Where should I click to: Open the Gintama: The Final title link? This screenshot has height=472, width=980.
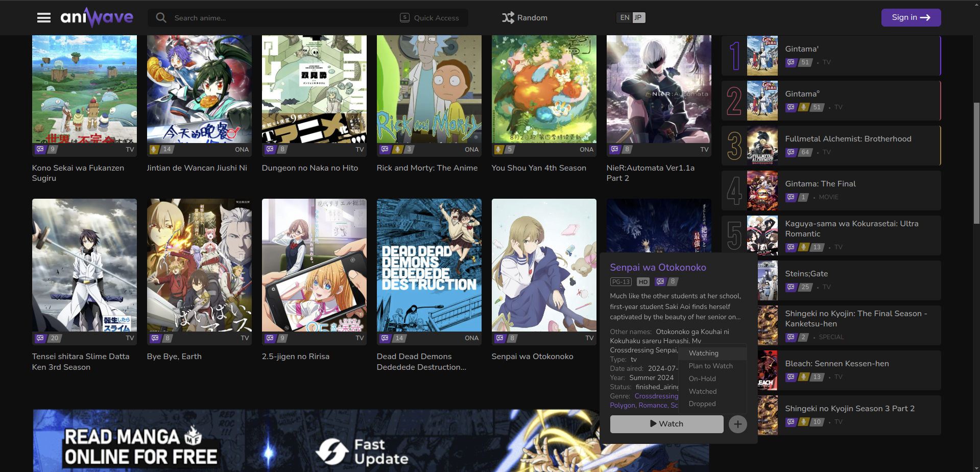[x=820, y=184]
